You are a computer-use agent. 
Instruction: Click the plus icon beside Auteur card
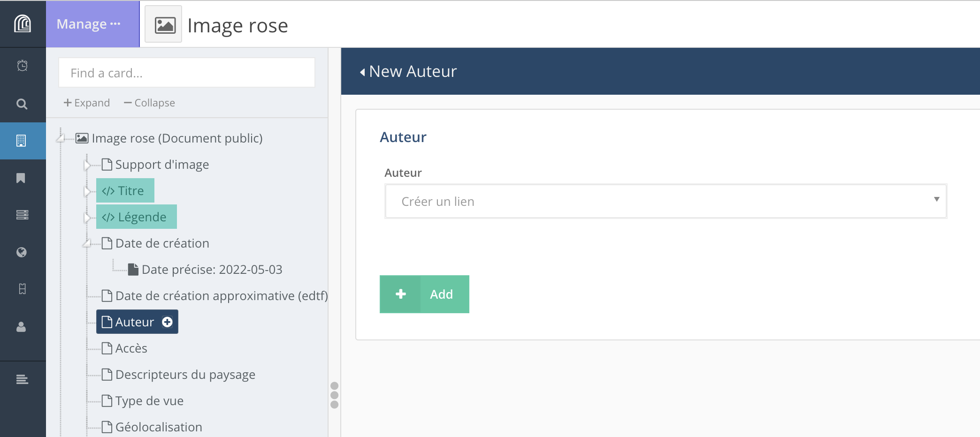[167, 322]
